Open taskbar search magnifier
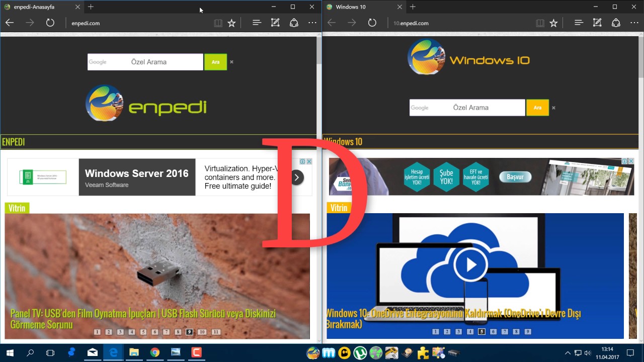The height and width of the screenshot is (362, 644). 30,353
